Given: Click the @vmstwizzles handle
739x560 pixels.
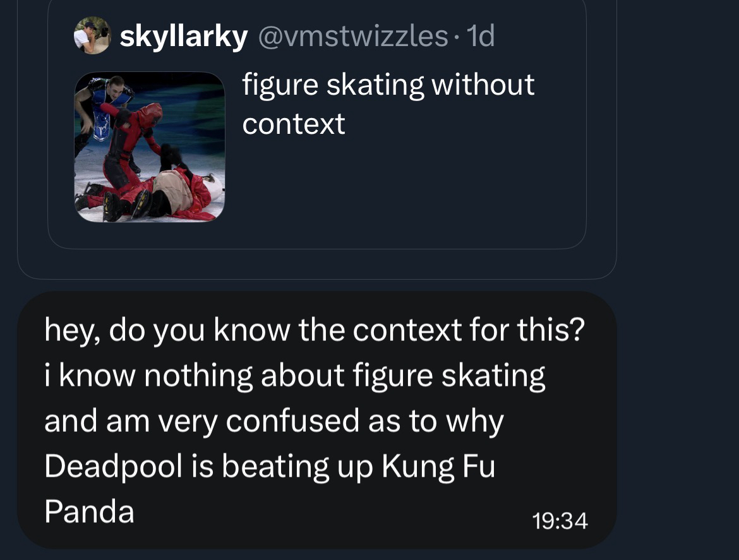Looking at the screenshot, I should pos(352,37).
